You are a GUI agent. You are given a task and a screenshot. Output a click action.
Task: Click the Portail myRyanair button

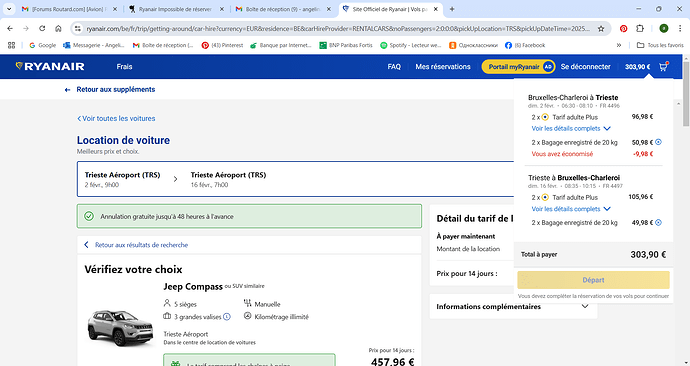518,66
